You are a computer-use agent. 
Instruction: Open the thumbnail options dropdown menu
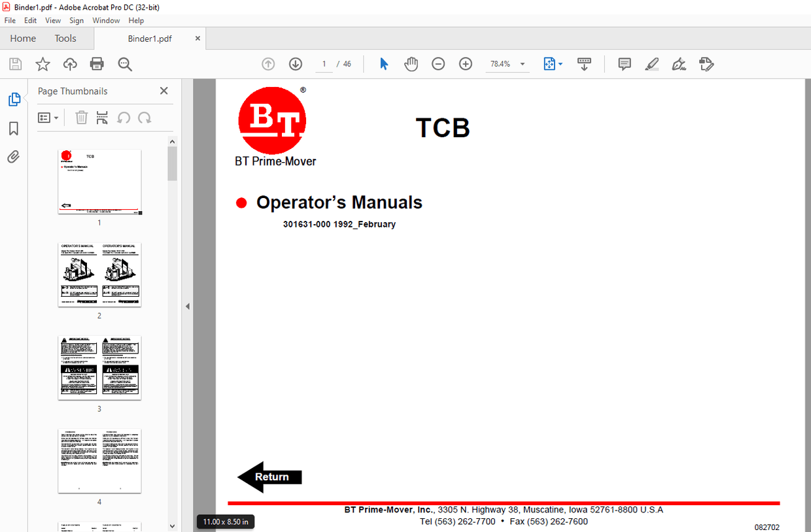[48, 118]
